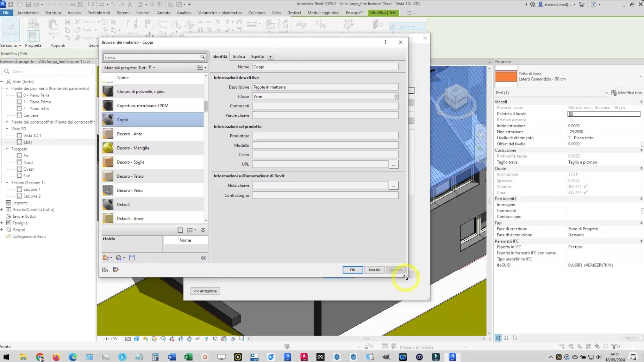Toggle the Nord elevation view box
Image resolution: width=644 pixels, height=362 pixels.
20,162
